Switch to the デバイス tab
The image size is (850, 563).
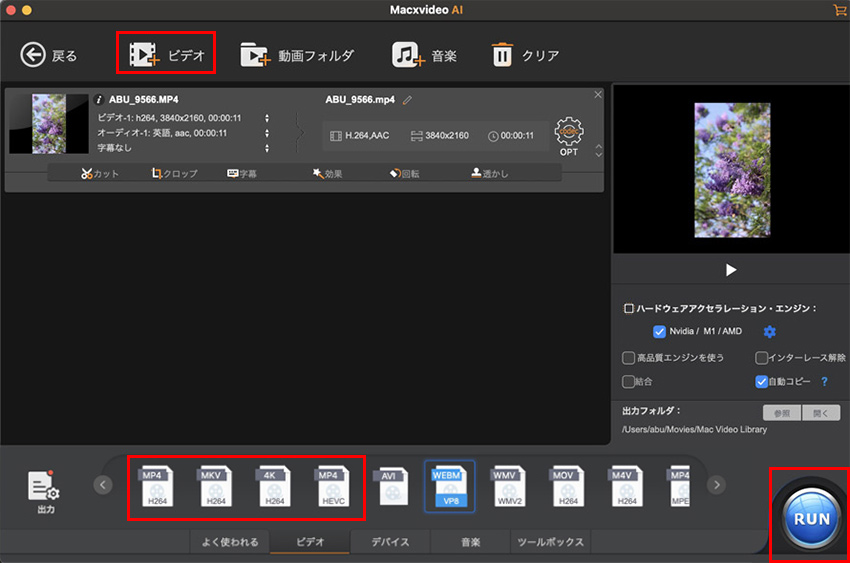coord(390,542)
